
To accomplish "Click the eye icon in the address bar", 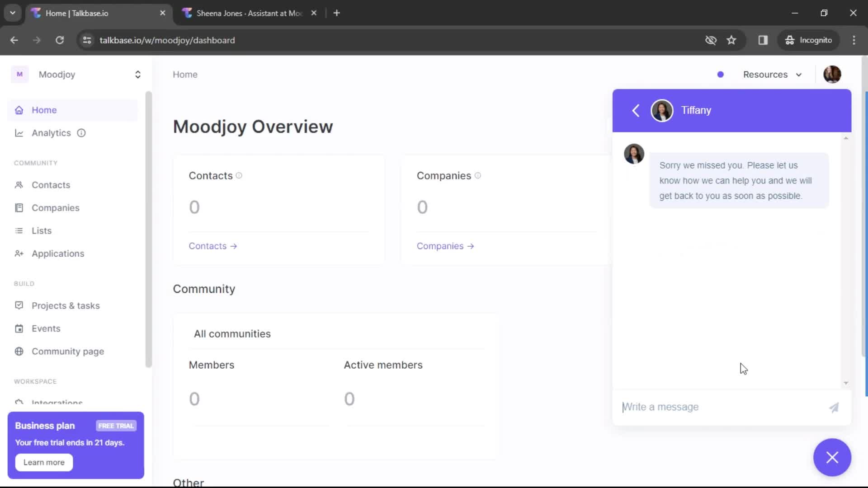I will tap(711, 40).
